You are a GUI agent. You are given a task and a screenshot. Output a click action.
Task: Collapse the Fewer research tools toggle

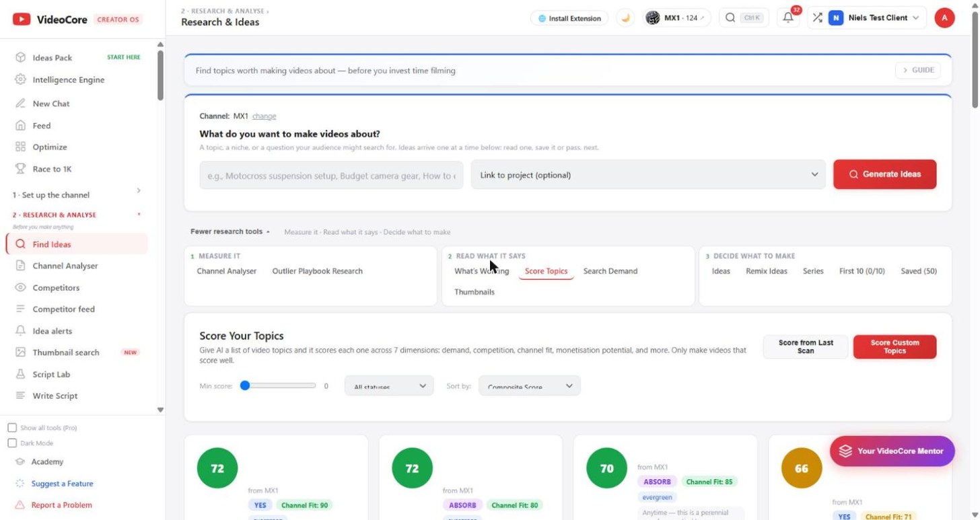230,231
